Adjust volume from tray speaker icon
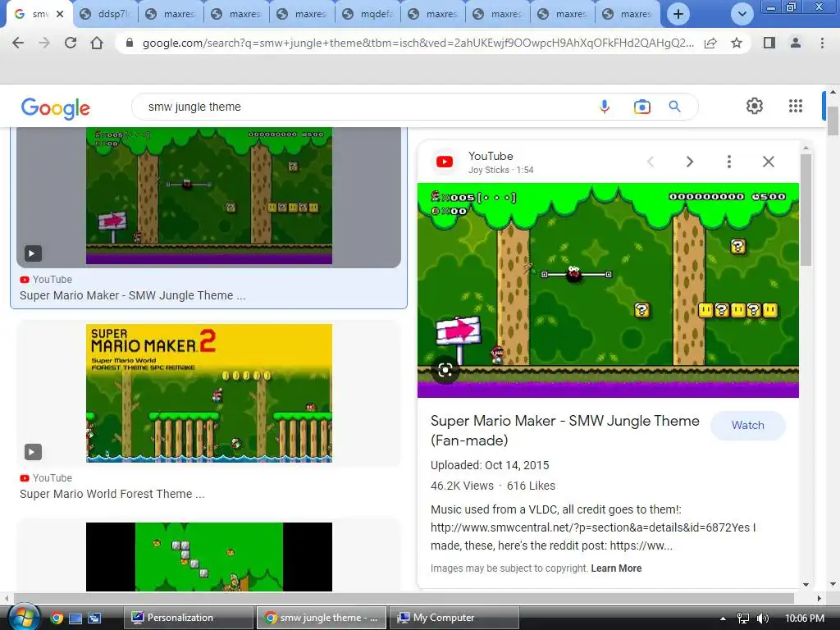 [x=763, y=619]
